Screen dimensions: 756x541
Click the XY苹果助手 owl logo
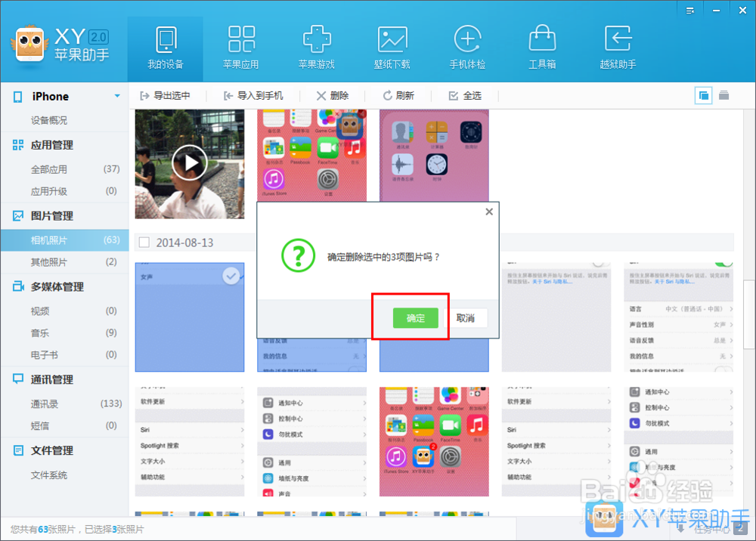[x=30, y=45]
